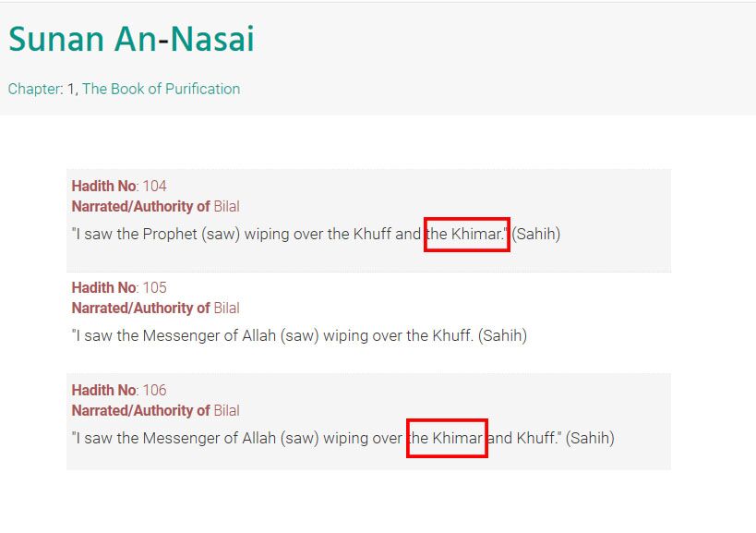
Task: Click the (Sahih) grade in Hadith 105
Action: pos(502,335)
